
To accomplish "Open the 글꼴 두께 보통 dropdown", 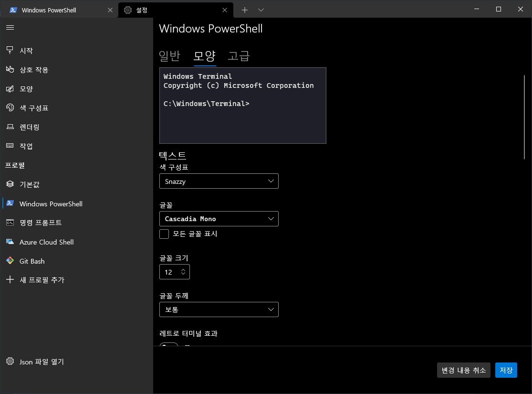I will [219, 309].
